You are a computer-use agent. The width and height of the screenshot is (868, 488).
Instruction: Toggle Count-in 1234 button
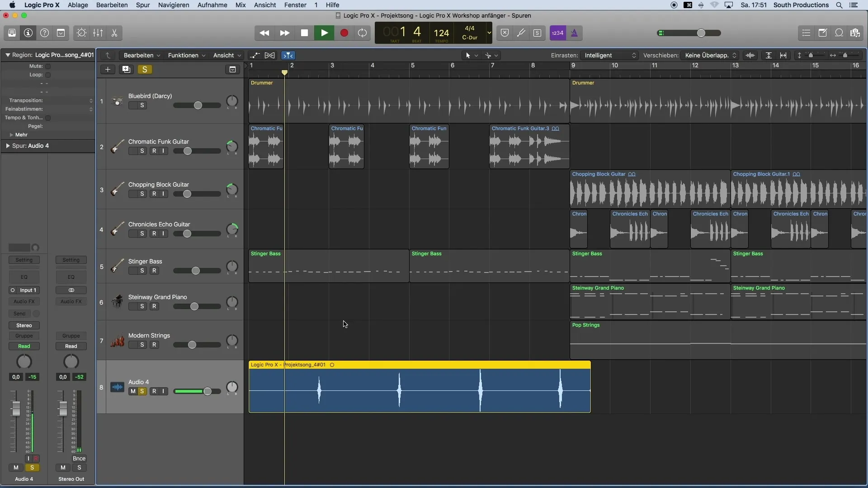558,33
